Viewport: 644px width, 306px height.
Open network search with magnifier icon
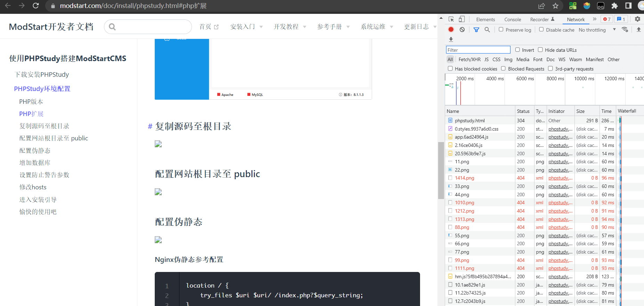(x=487, y=30)
